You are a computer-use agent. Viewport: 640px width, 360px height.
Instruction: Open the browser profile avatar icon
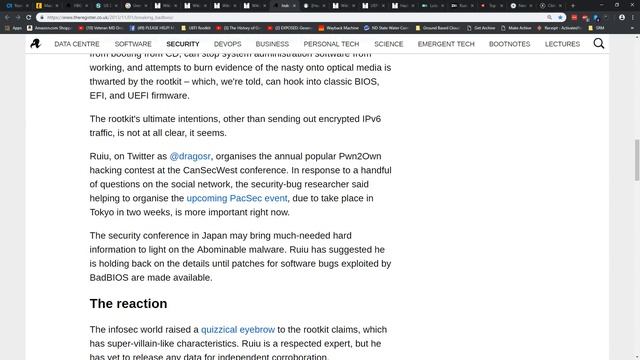(x=622, y=18)
